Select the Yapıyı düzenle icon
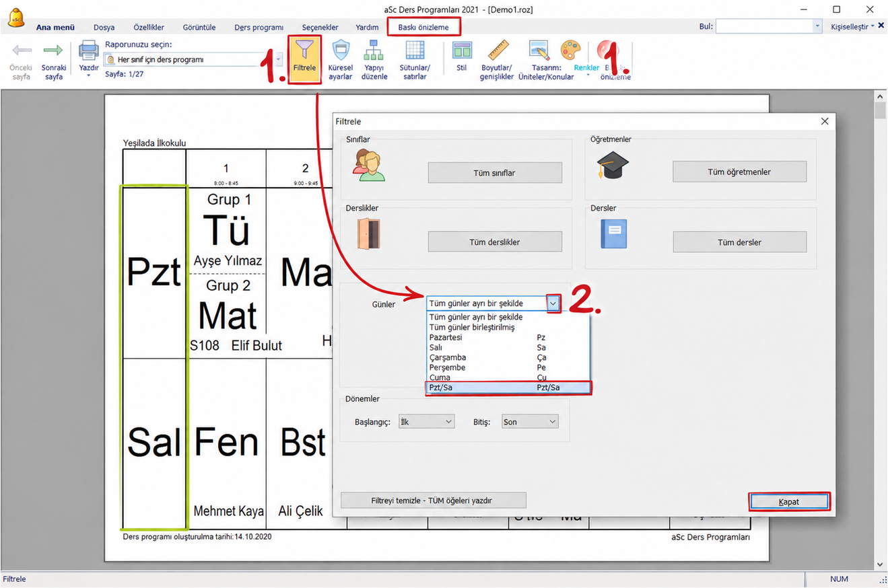The height and width of the screenshot is (588, 888). (x=374, y=50)
